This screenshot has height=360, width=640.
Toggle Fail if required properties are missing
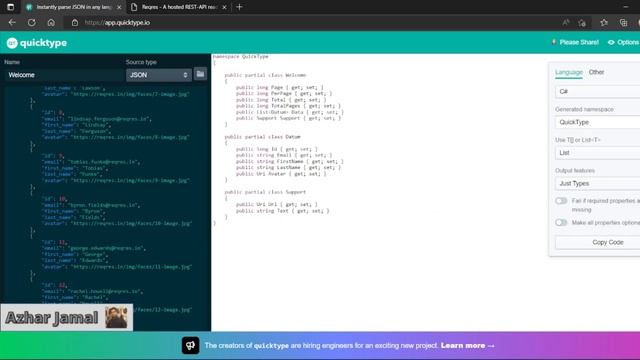561,201
